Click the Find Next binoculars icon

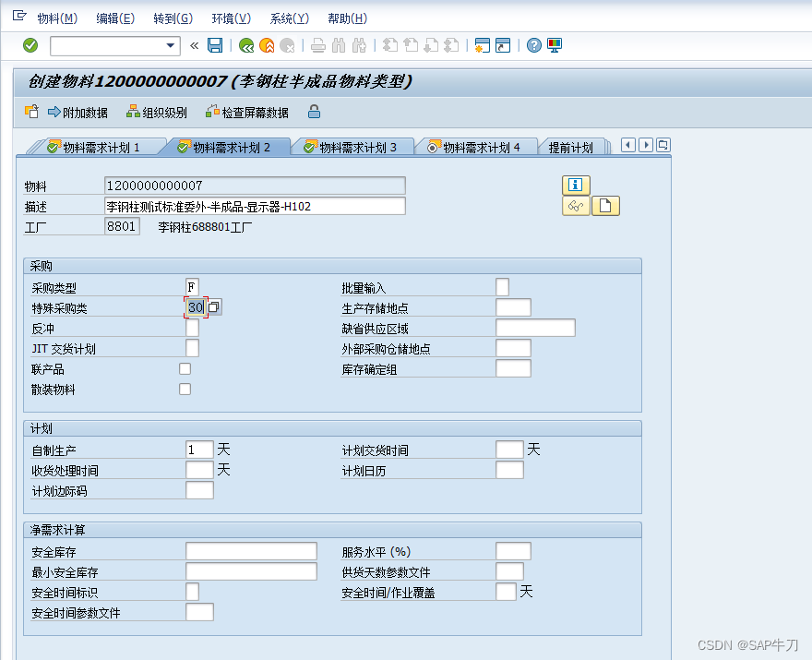coord(359,45)
